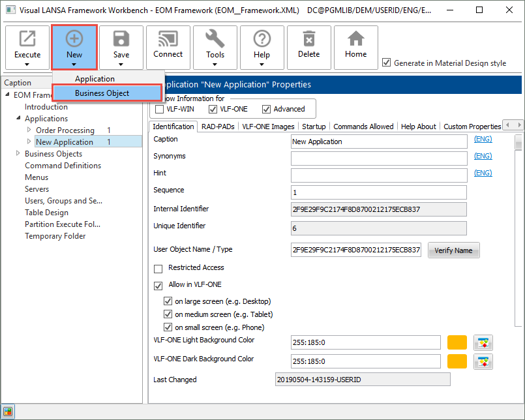Viewport: 525px width, 420px height.
Task: Collapse the Applications tree node
Action: tap(18, 119)
